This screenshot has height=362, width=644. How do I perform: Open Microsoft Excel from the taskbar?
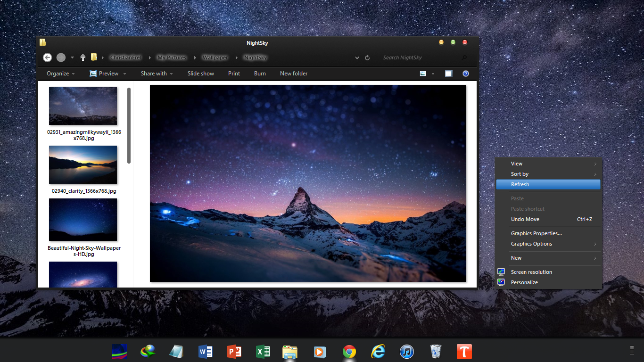pyautogui.click(x=263, y=352)
